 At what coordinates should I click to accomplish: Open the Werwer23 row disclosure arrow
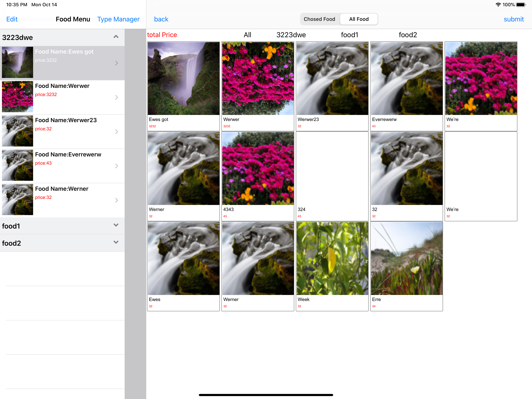coord(117,132)
